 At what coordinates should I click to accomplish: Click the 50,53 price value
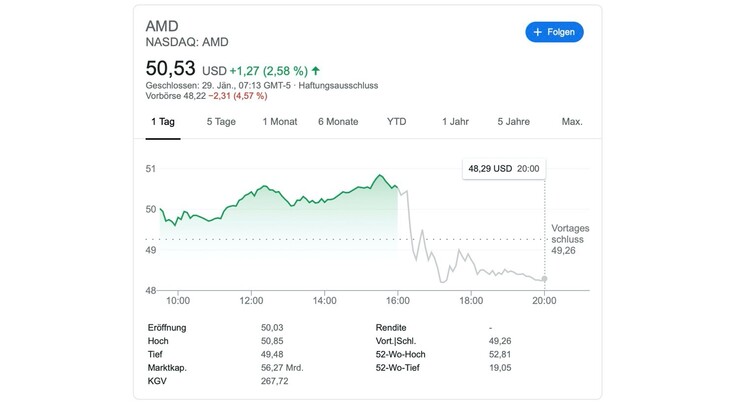click(171, 68)
